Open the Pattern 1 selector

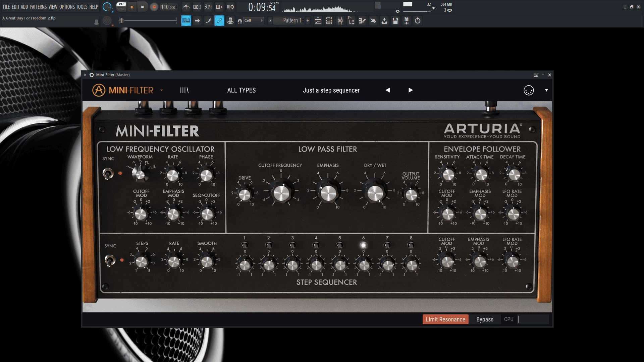[292, 21]
